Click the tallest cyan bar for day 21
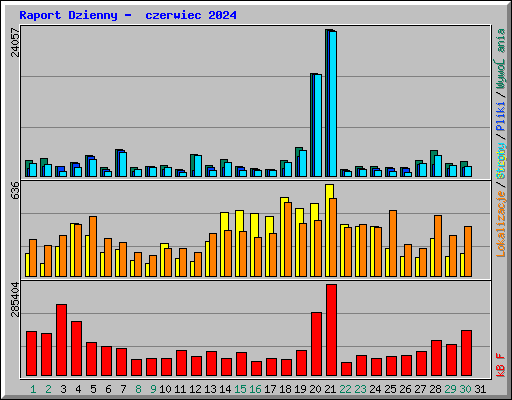The width and height of the screenshot is (512, 400). (333, 104)
